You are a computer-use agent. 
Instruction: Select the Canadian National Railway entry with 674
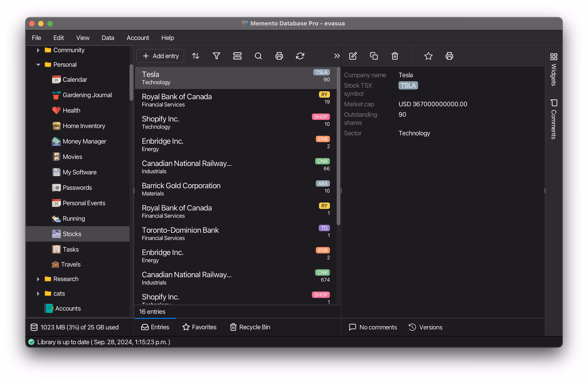click(236, 278)
